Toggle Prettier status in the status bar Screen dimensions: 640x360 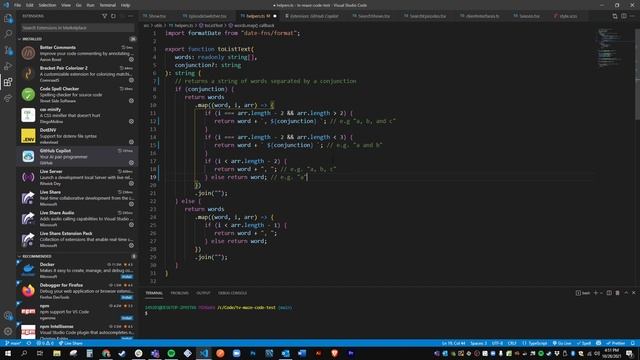616,343
